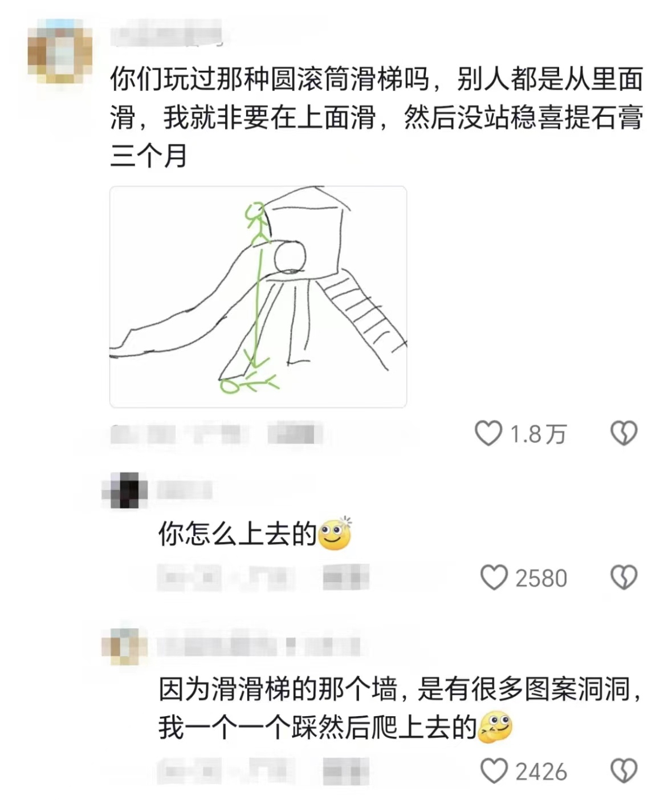Click the 2580 like count
Image resolution: width=672 pixels, height=800 pixels.
point(541,578)
